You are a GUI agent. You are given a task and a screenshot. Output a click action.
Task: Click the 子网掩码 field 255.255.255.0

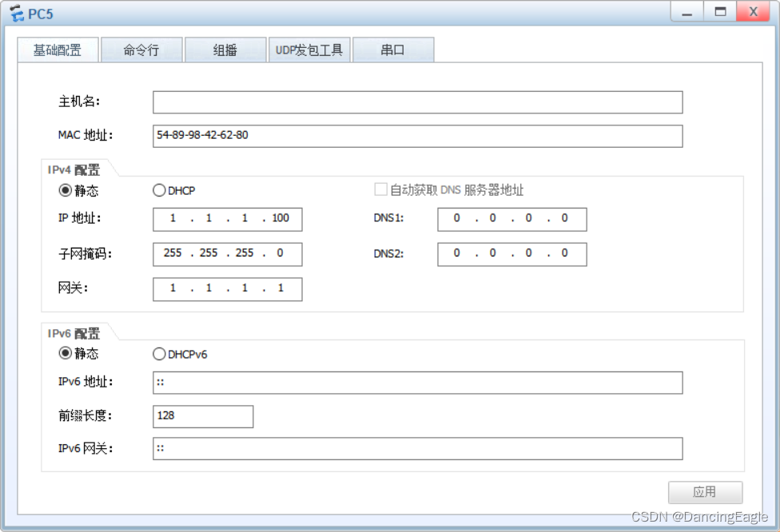pyautogui.click(x=227, y=254)
